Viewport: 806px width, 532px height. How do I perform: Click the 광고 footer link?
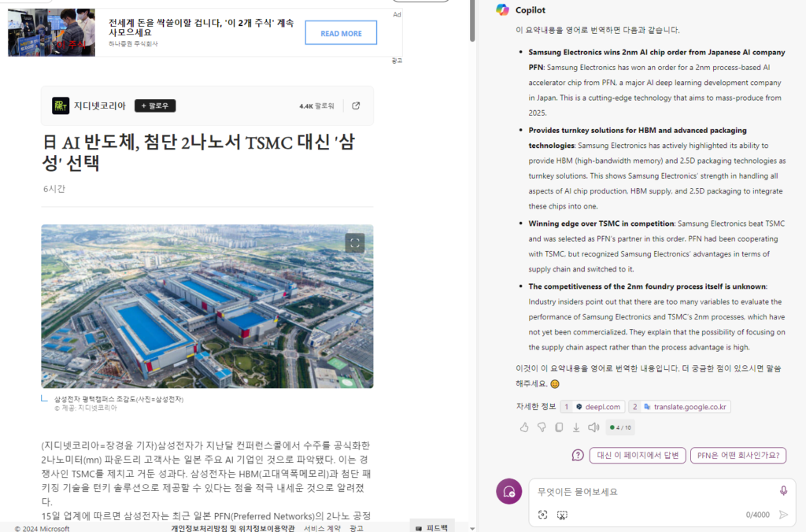coord(357,528)
